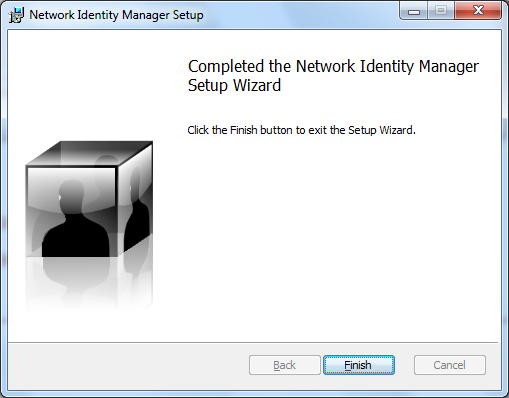Click the greyed-out Cancel button
Image resolution: width=509 pixels, height=398 pixels.
coord(449,365)
